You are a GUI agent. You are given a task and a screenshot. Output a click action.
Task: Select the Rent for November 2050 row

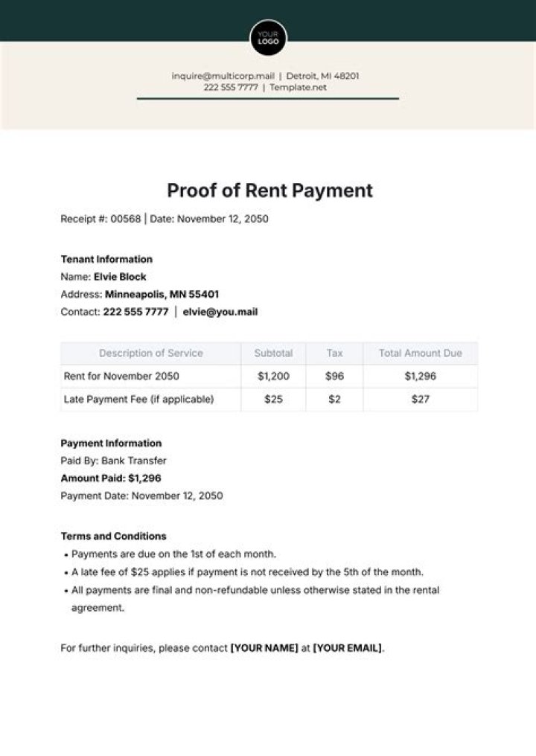[121, 377]
